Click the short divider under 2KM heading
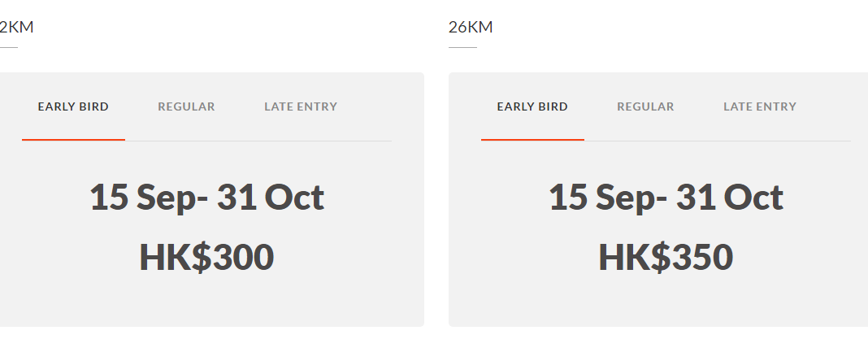 point(8,48)
